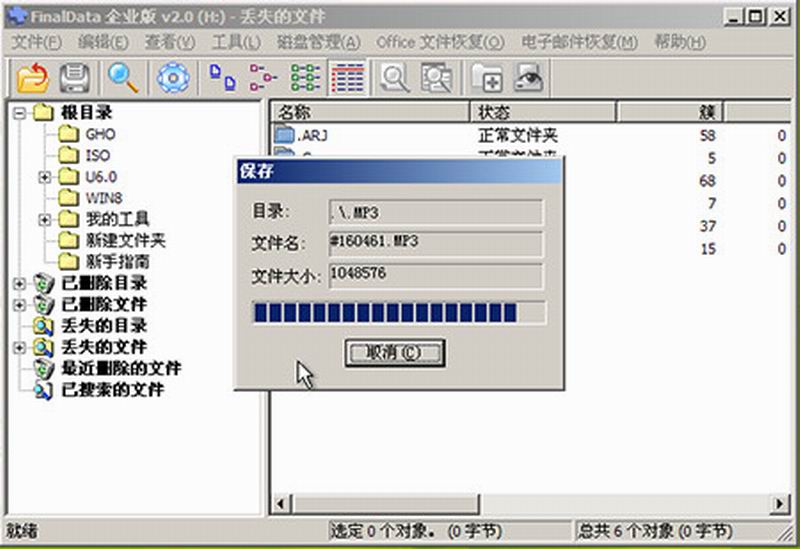Select the U6.0 tree item label
Image resolution: width=800 pixels, height=549 pixels.
click(x=101, y=177)
